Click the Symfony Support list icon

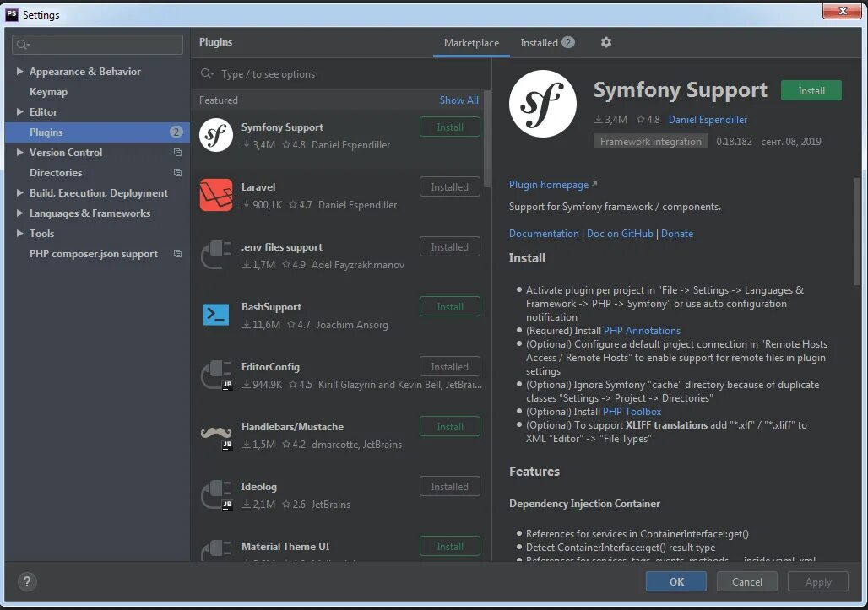[x=216, y=135]
